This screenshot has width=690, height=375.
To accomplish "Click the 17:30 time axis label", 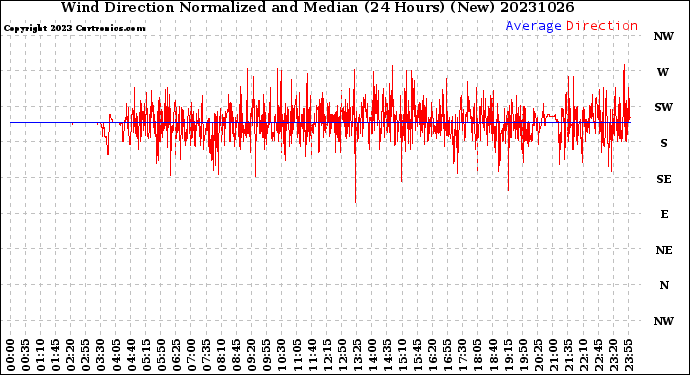I will [x=463, y=355].
